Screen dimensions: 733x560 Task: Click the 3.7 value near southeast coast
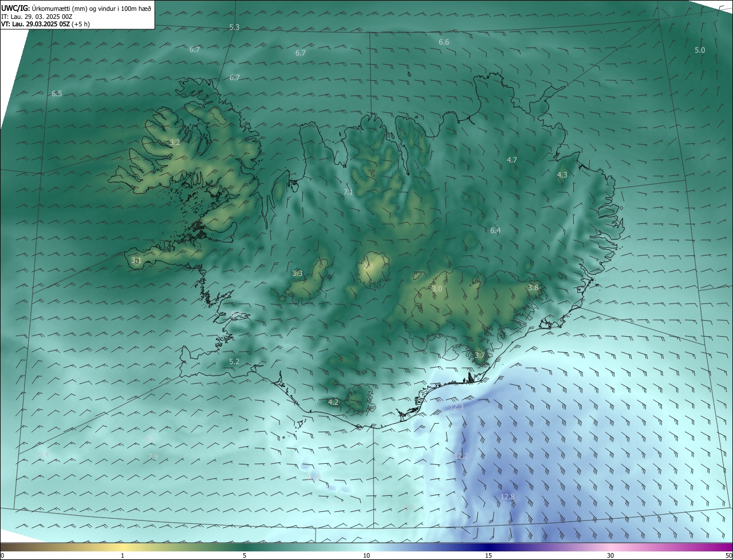(x=479, y=356)
